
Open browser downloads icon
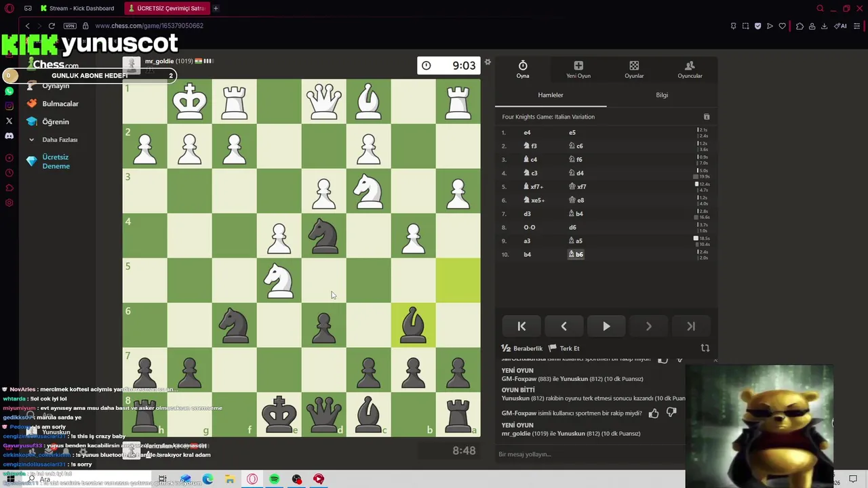point(824,26)
